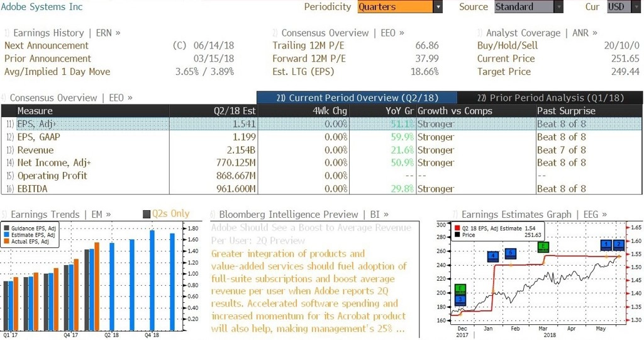Click the Target Price value 249.44
The height and width of the screenshot is (340, 644).
click(625, 72)
